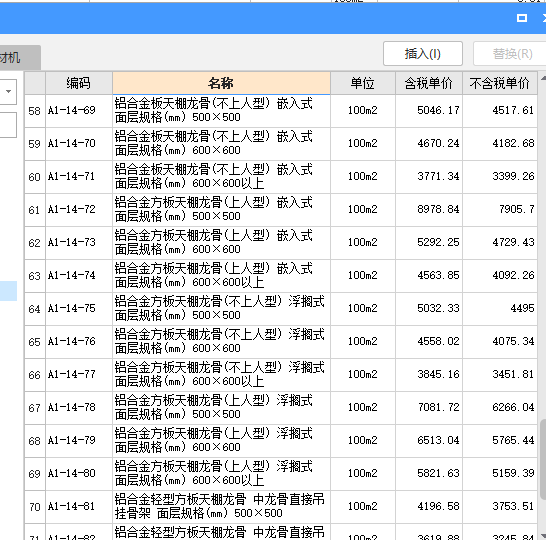Click name cell of row 58 嵌入式 500×500
This screenshot has width=546, height=540.
[221, 111]
